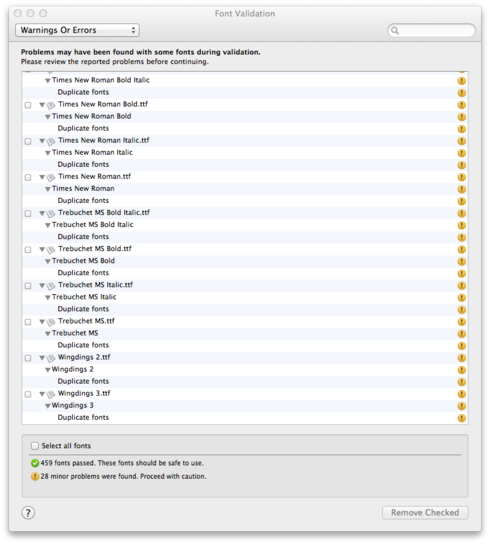The height and width of the screenshot is (544, 490).
Task: Click the font file icon for Wingdings 2.ttf
Action: (x=51, y=358)
